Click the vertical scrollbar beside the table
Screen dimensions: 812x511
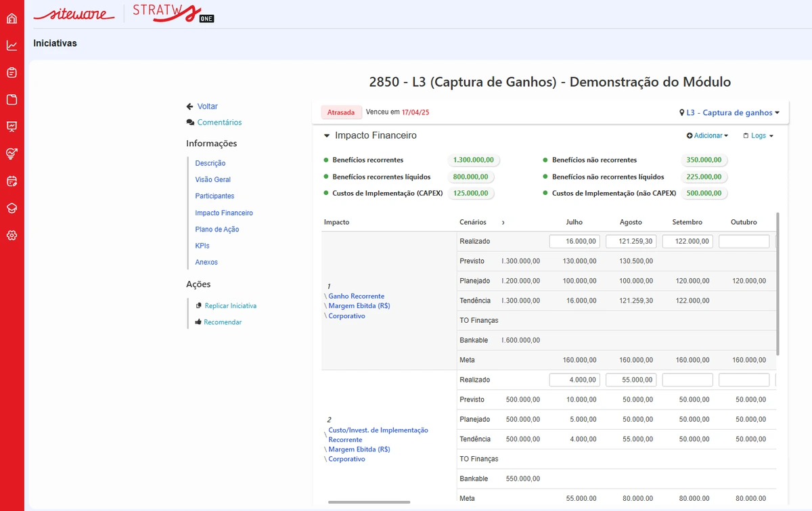pyautogui.click(x=778, y=284)
